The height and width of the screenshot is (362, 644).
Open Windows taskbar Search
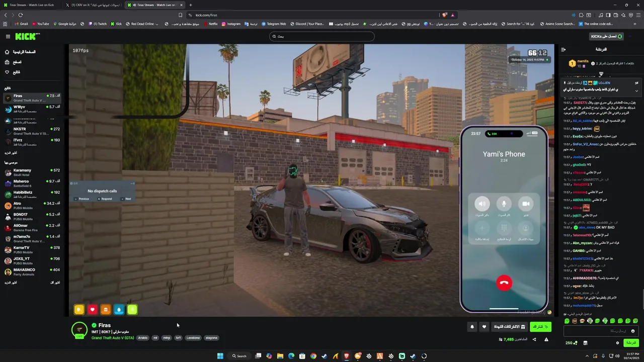(239, 356)
